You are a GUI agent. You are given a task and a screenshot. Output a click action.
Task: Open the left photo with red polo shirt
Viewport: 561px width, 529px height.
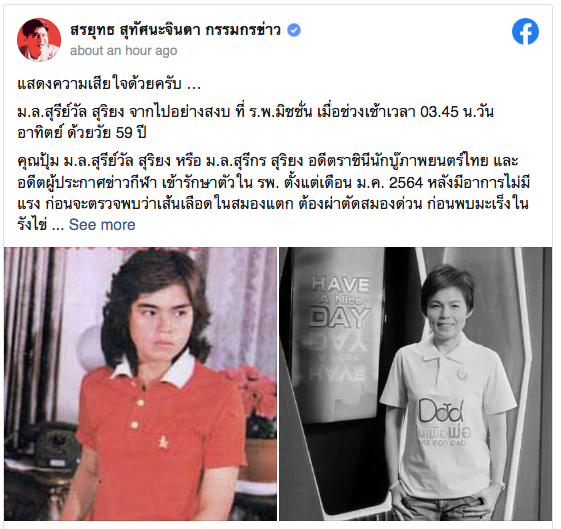[x=140, y=384]
